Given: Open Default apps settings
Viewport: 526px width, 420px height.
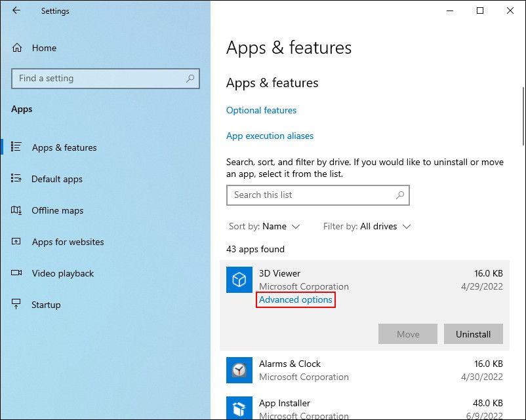Looking at the screenshot, I should click(57, 179).
